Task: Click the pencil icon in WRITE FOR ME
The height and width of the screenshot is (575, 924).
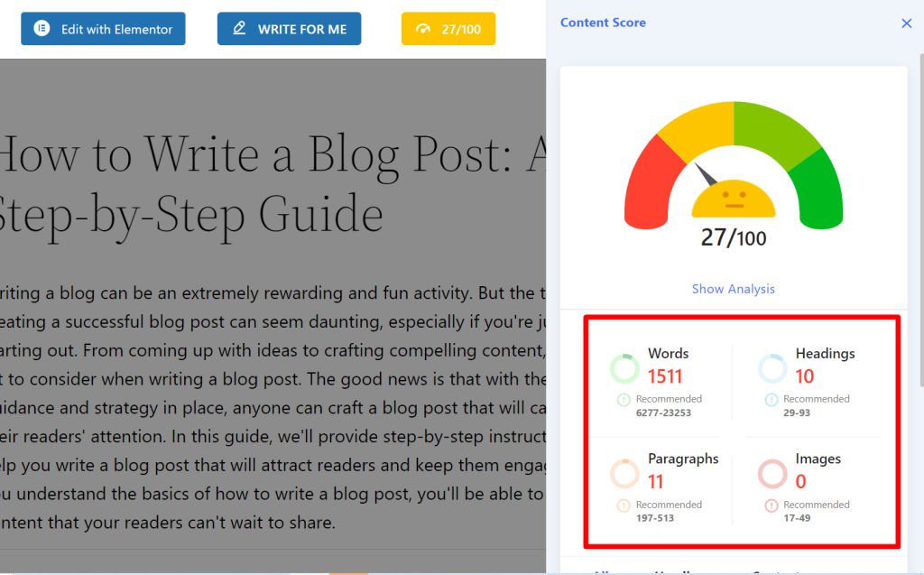Action: (x=239, y=28)
